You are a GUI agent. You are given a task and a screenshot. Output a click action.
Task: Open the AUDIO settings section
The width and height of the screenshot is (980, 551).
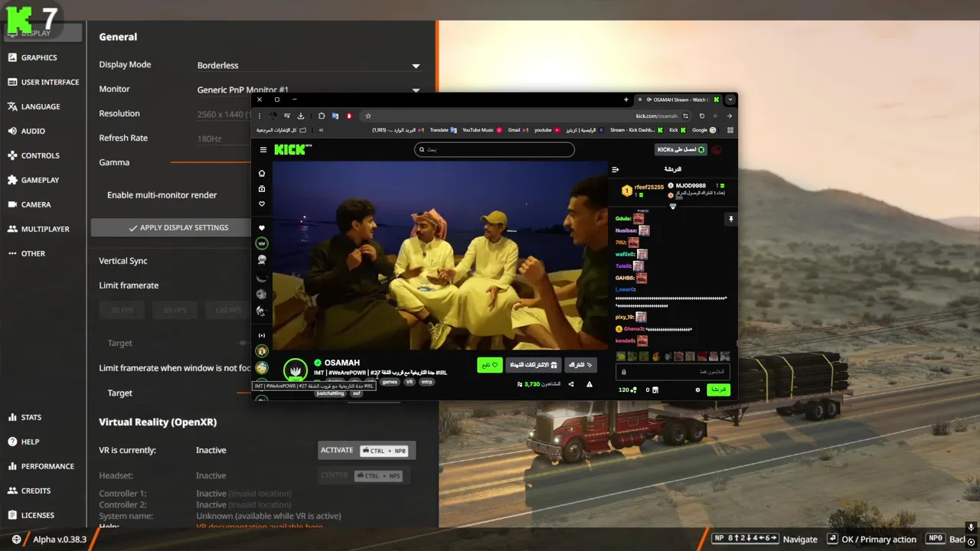pyautogui.click(x=27, y=131)
